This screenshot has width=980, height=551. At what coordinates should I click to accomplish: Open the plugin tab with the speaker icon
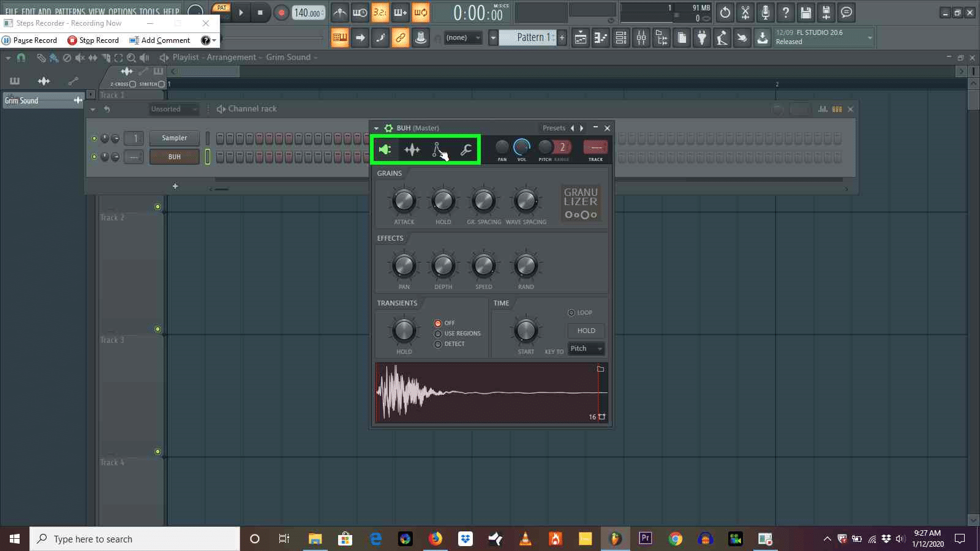click(x=385, y=149)
